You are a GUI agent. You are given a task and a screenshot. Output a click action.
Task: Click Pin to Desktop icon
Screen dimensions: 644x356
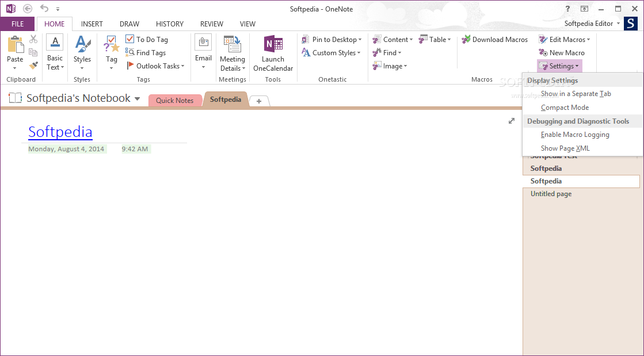point(305,40)
